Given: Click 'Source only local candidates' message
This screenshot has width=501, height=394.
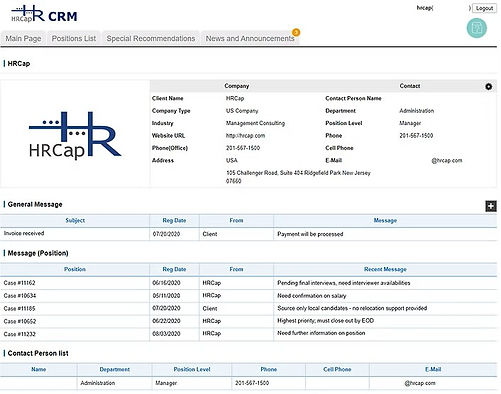Looking at the screenshot, I should [352, 308].
